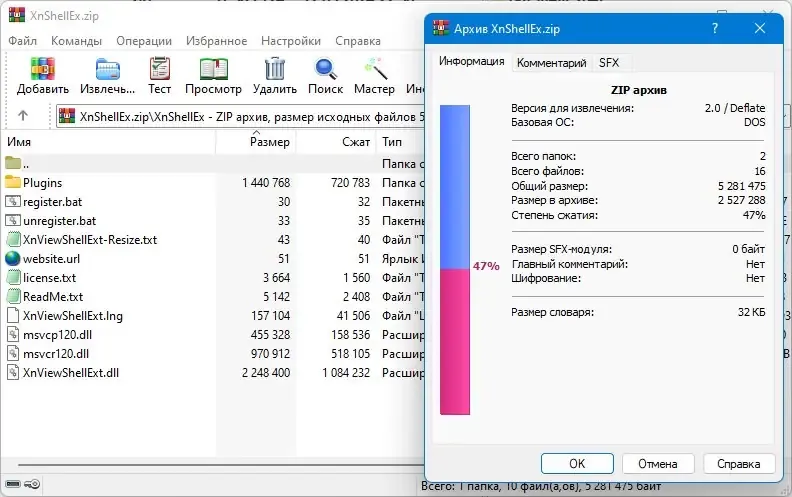The image size is (792, 497).
Task: Click the horizontal scrollbar of file list
Action: point(220,465)
